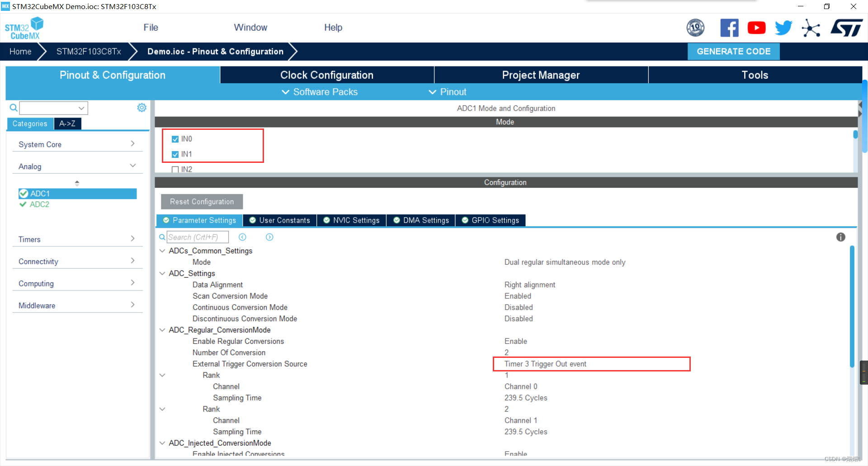Click the Reset Configuration button
Viewport: 868px width, 466px height.
click(x=202, y=202)
